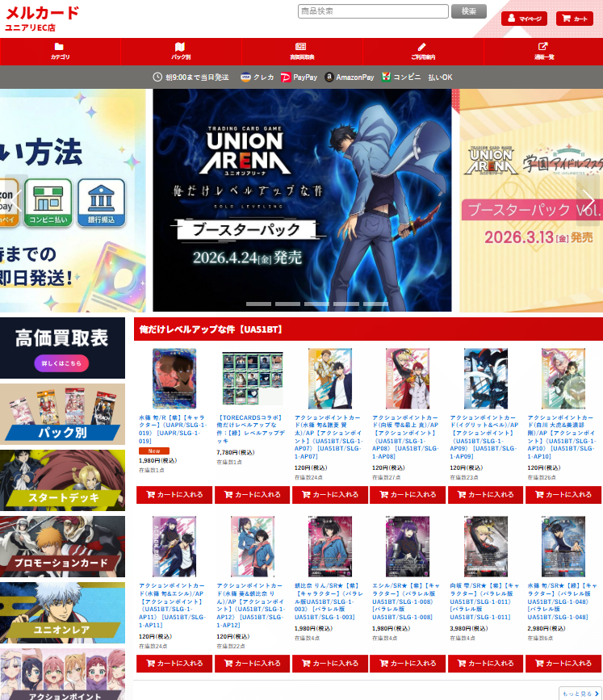Add 朝比奈 りん/SR★ card to cart
Image resolution: width=603 pixels, height=700 pixels.
coord(330,664)
